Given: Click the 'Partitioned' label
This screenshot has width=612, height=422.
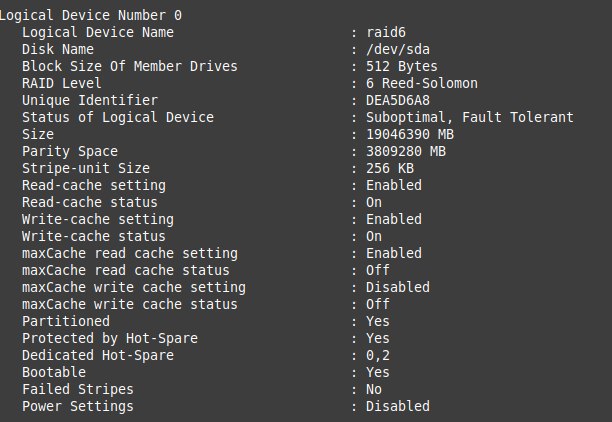Looking at the screenshot, I should coord(66,322).
